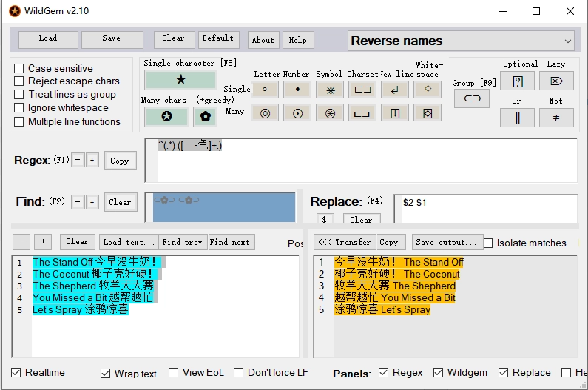This screenshot has height=390, width=588.
Task: Click the Or double-bar icon
Action: [x=517, y=117]
